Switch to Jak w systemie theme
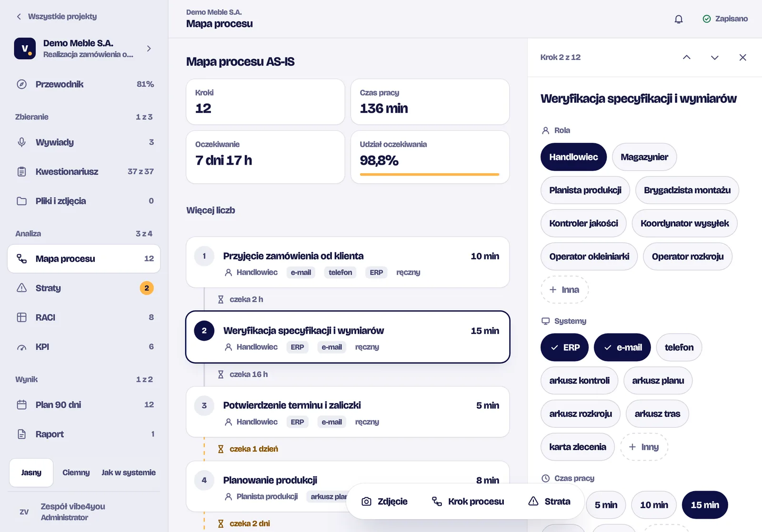The height and width of the screenshot is (532, 762). (129, 473)
